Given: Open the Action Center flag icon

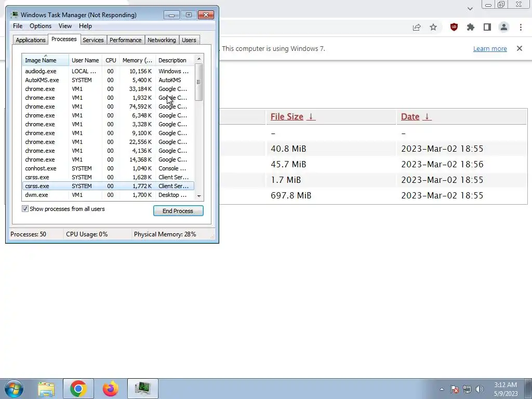Looking at the screenshot, I should click(454, 389).
